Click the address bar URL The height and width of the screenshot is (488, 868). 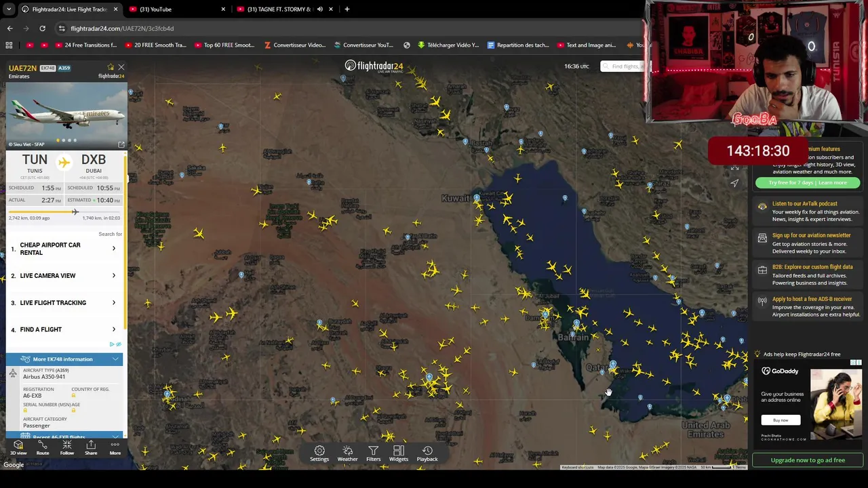(x=122, y=28)
